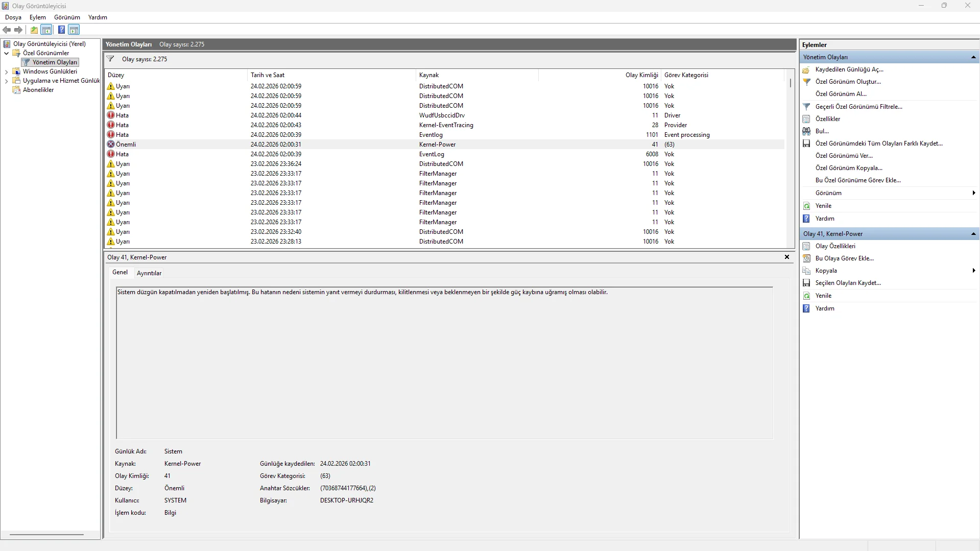This screenshot has width=980, height=551.
Task: Click the Abonelikler icon in the tree
Action: click(16, 90)
